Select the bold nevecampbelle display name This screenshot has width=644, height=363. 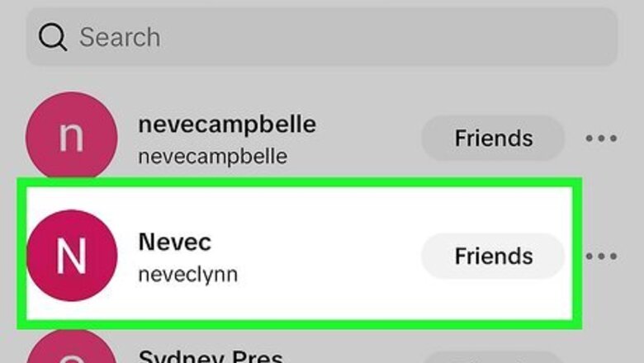[227, 125]
